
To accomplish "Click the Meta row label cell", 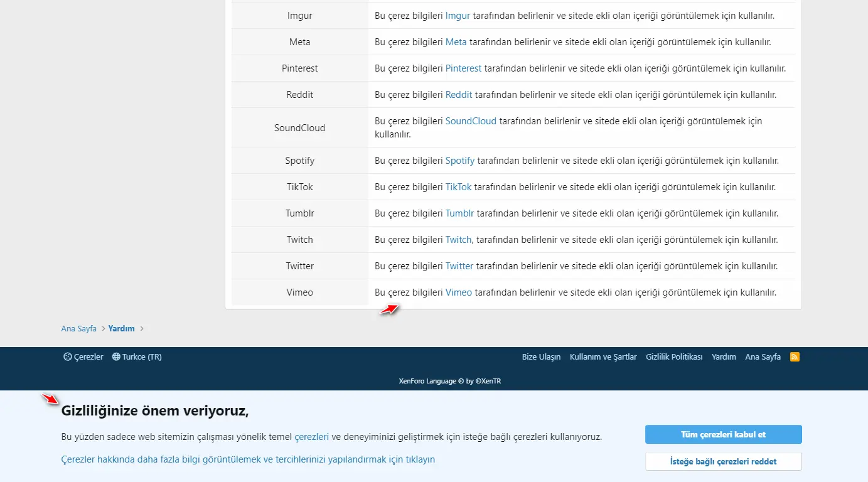I will [x=300, y=42].
